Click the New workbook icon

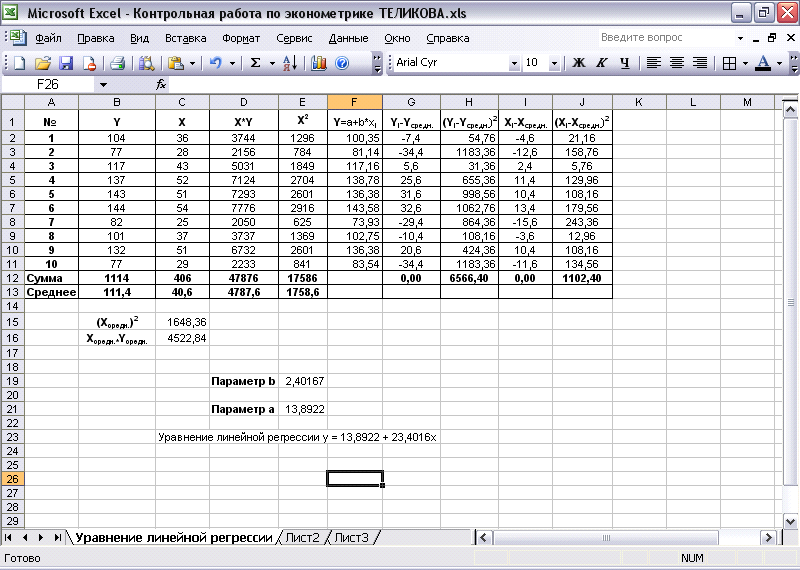tap(19, 63)
